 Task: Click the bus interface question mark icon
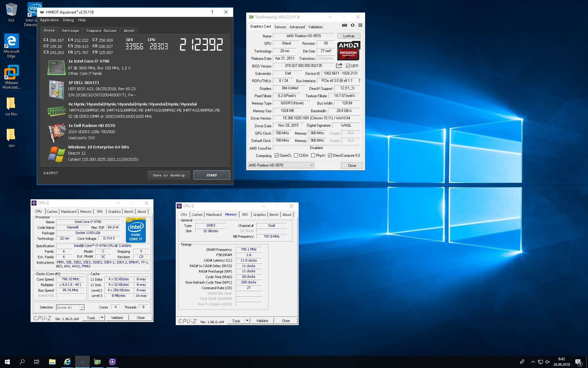click(x=359, y=81)
